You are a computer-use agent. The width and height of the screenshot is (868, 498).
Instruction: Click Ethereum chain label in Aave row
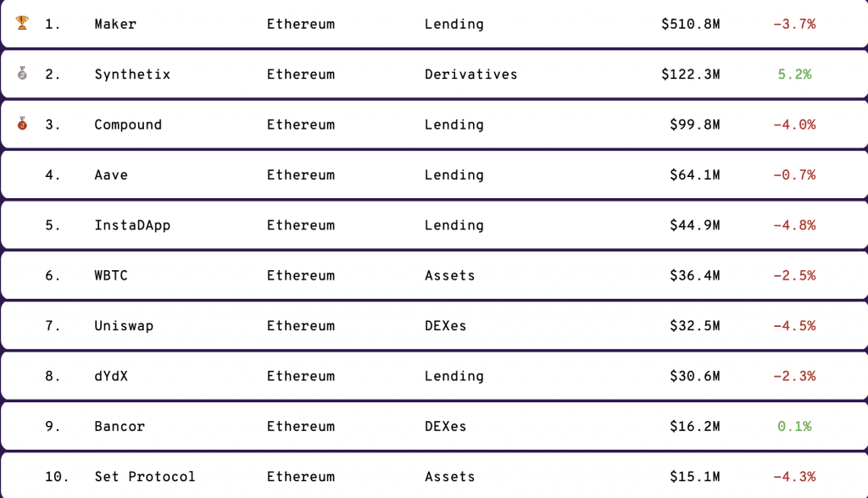(x=301, y=175)
